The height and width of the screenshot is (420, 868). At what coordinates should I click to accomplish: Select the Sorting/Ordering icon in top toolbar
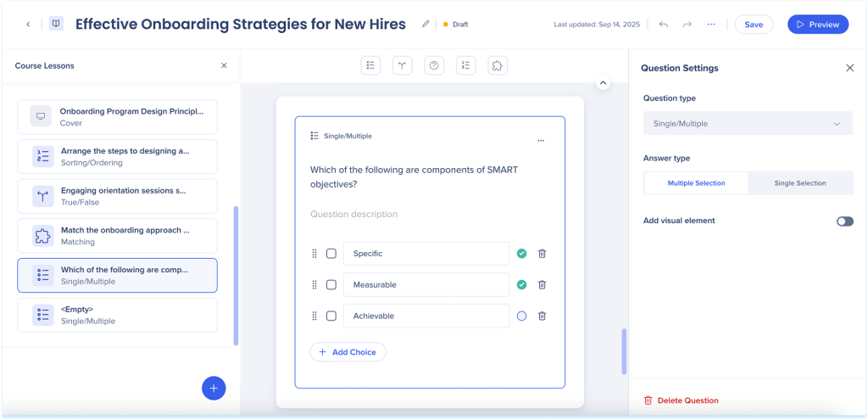[x=465, y=65]
